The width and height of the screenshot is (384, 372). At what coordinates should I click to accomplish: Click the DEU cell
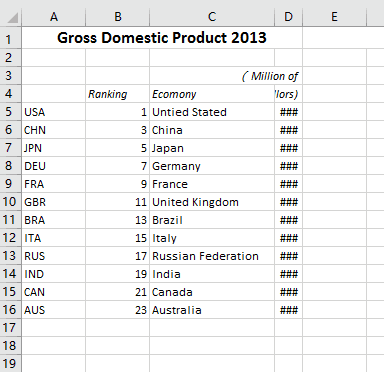tap(54, 166)
